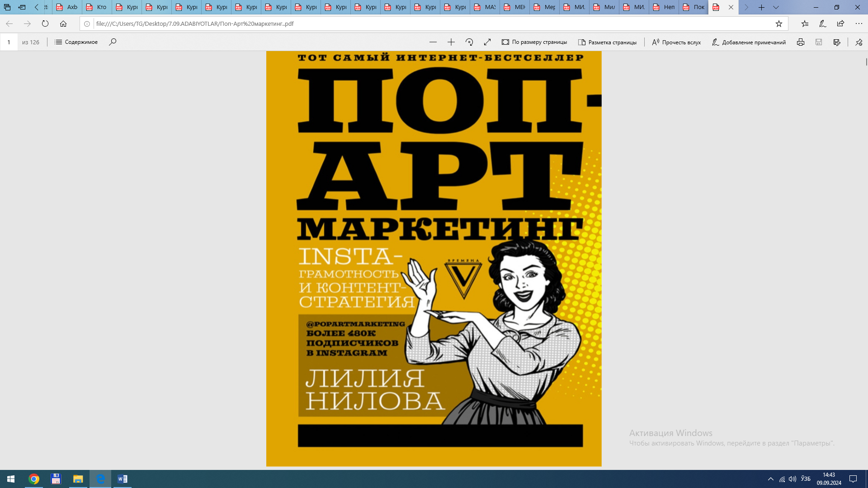Screen dimensions: 868x488
Task: Zoom out with the minus icon
Action: 433,42
